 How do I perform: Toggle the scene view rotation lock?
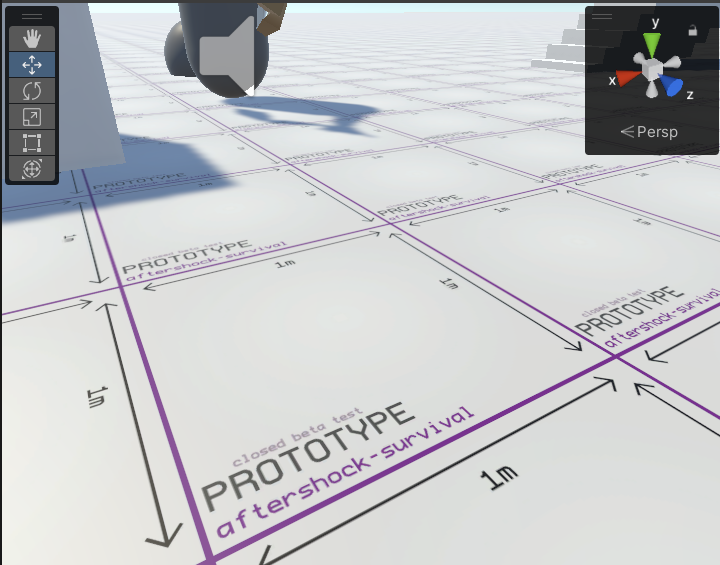(x=693, y=30)
